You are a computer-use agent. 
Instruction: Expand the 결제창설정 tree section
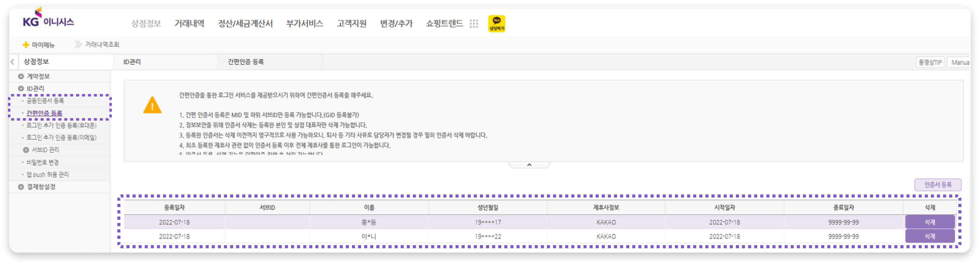(x=21, y=187)
